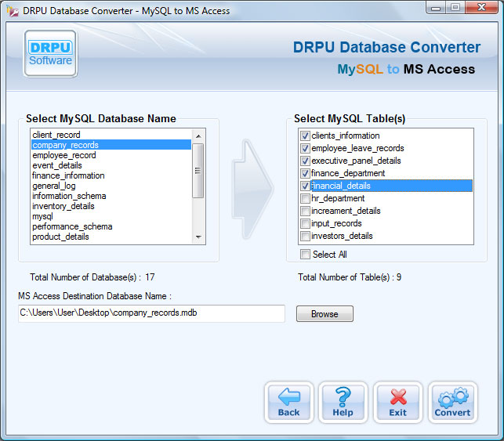Screen dimensions: 504x441
Task: Click the hr_department table name
Action: (x=338, y=198)
